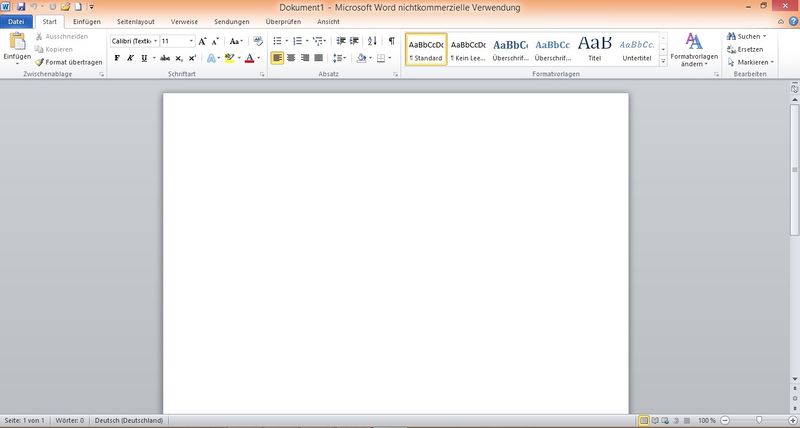The width and height of the screenshot is (800, 428).
Task: Apply the Titel style from gallery
Action: pyautogui.click(x=595, y=48)
